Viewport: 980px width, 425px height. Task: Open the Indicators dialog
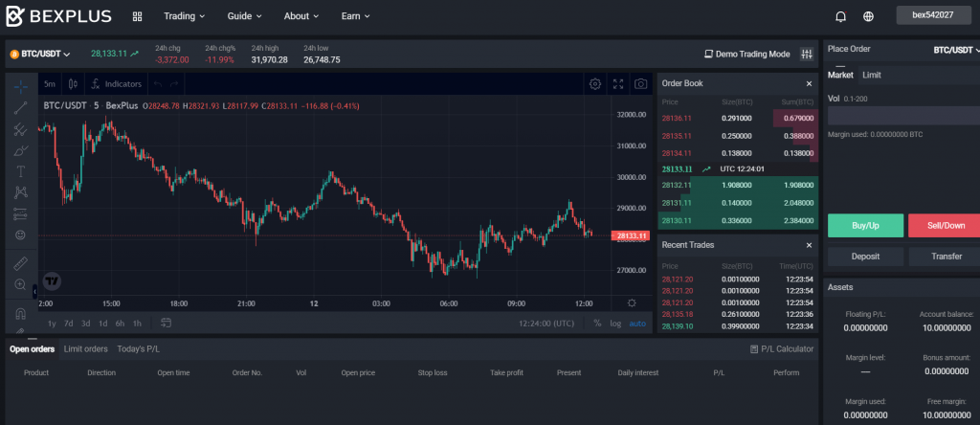pos(116,83)
